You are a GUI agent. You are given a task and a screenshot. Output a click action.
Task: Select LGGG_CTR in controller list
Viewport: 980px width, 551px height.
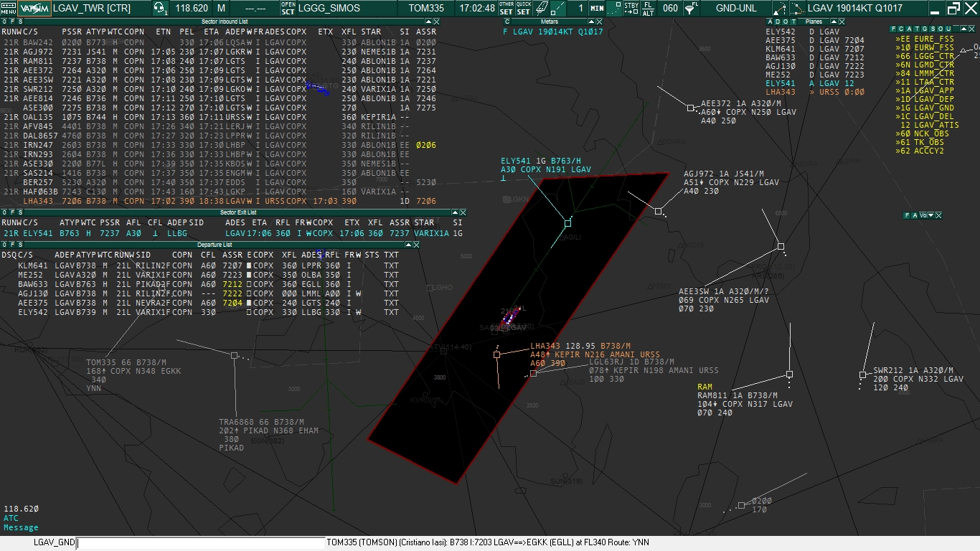pyautogui.click(x=925, y=56)
